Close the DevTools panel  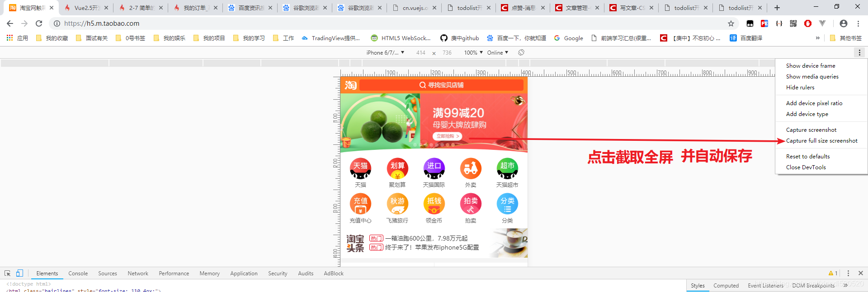861,273
